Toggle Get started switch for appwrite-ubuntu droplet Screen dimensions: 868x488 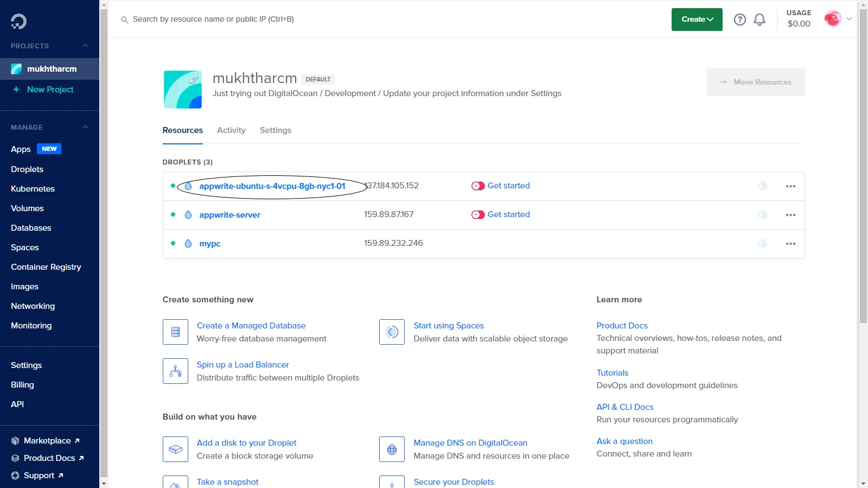(477, 186)
